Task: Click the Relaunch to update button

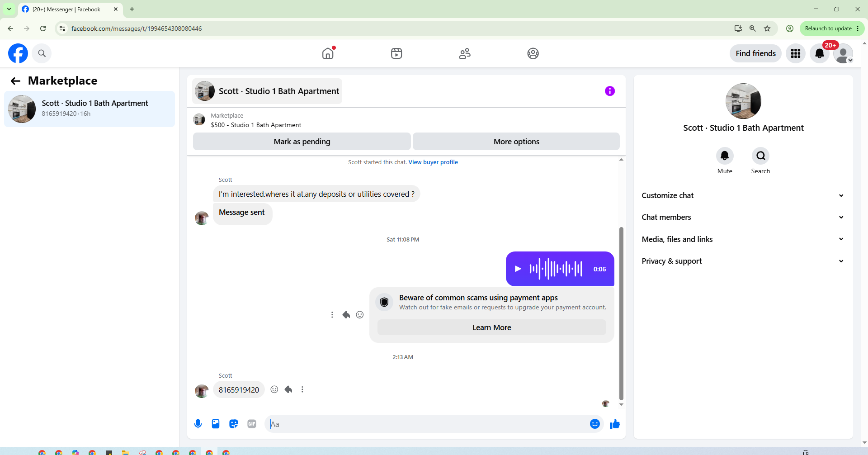Action: [x=832, y=28]
